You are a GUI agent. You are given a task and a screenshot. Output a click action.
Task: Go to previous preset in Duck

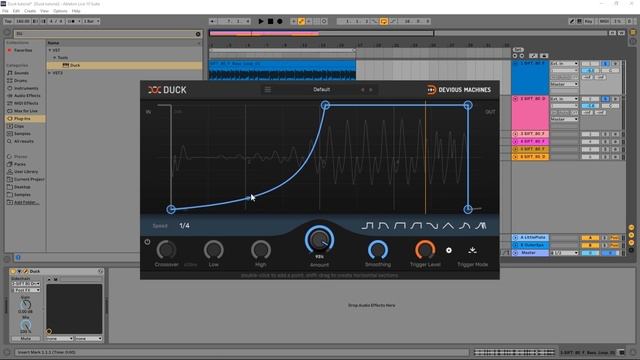[x=362, y=90]
